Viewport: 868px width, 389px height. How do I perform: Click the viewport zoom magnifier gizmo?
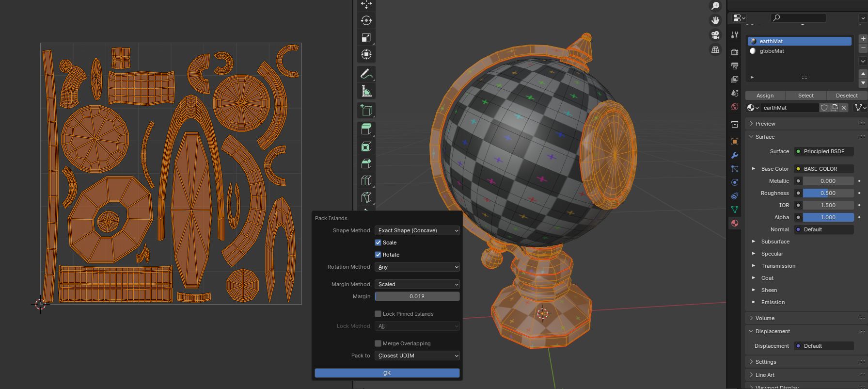point(715,6)
